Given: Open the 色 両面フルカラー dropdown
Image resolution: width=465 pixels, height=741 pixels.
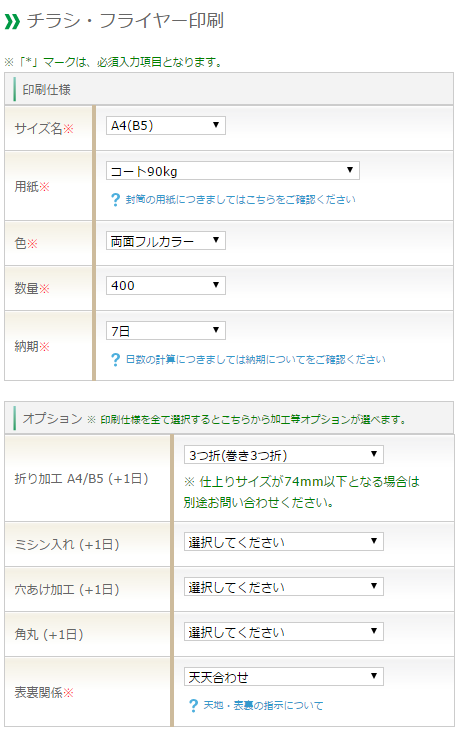Looking at the screenshot, I should point(166,241).
